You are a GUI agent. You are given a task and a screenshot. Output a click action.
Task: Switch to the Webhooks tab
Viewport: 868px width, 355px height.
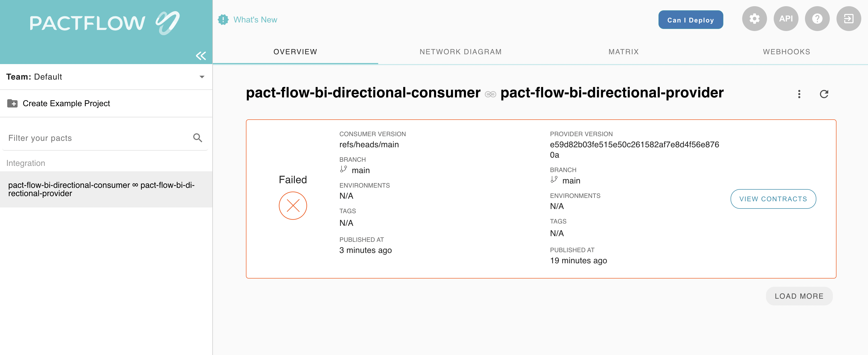(x=786, y=52)
